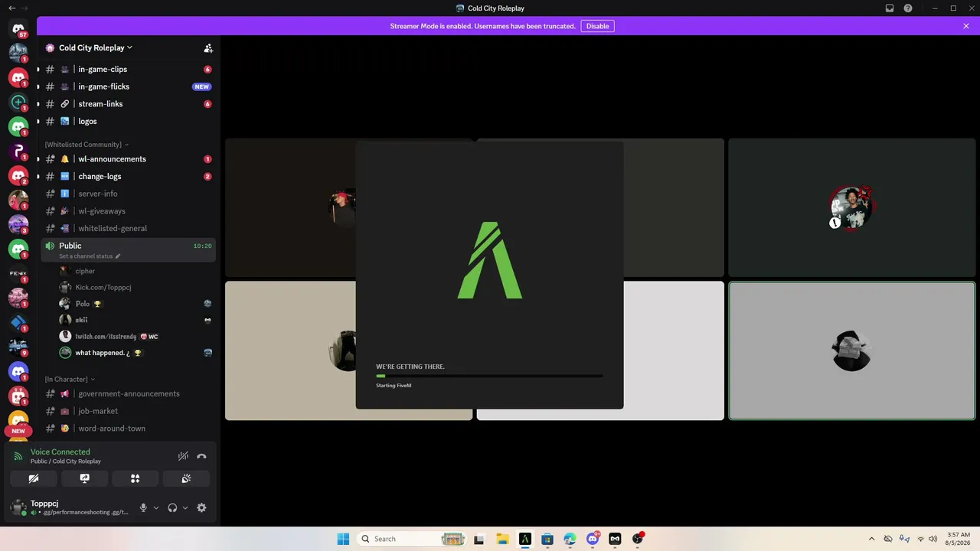Screen dimensions: 980x551
Task: Open the wl-announcements channel
Action: click(x=128, y=159)
